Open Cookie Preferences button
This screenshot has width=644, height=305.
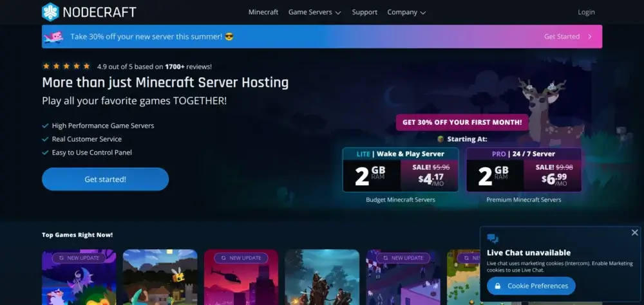[531, 286]
